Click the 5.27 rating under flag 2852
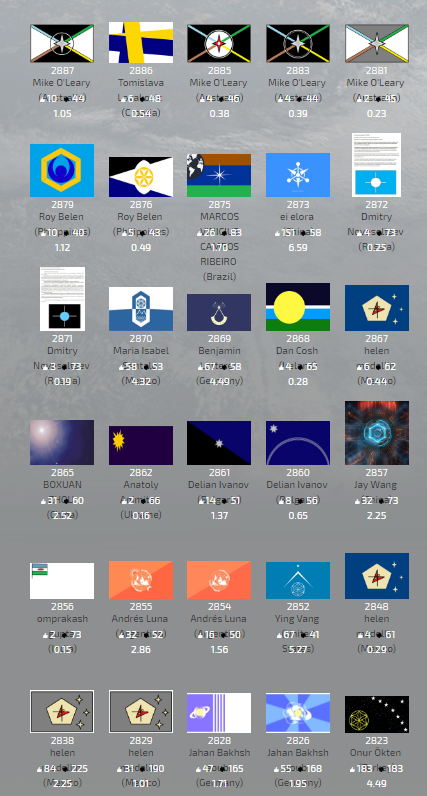This screenshot has height=796, width=427. (298, 649)
